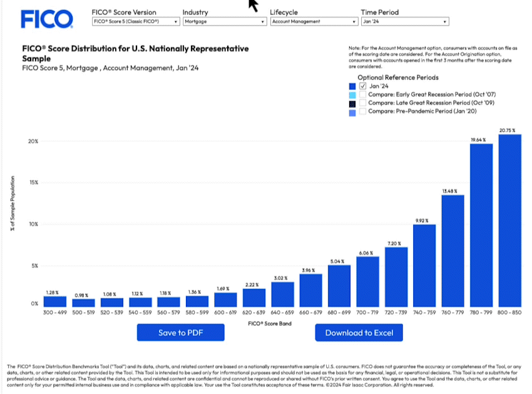
Task: Click the Save to PDF button
Action: click(x=180, y=333)
